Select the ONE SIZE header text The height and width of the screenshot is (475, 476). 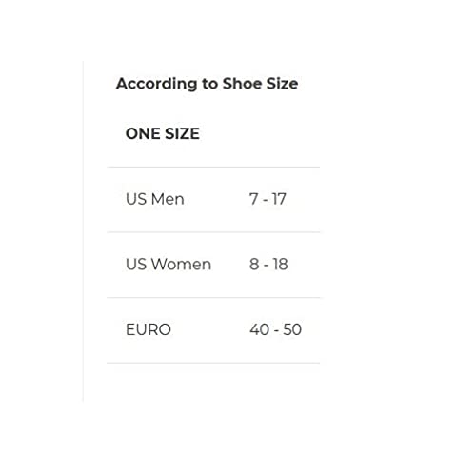163,133
